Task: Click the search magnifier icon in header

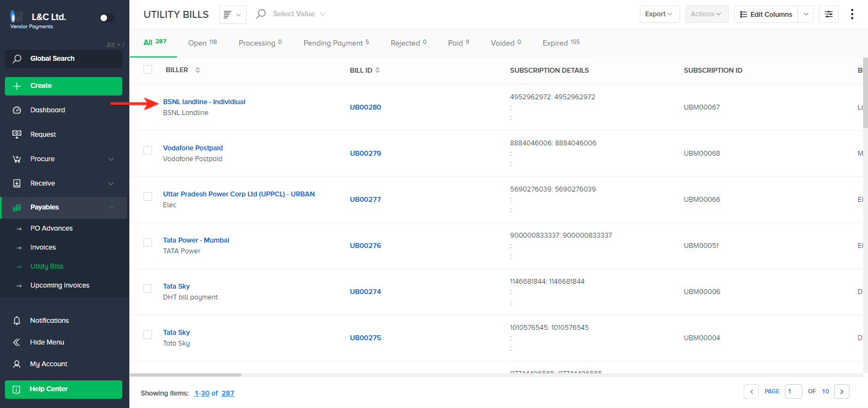Action: (261, 14)
